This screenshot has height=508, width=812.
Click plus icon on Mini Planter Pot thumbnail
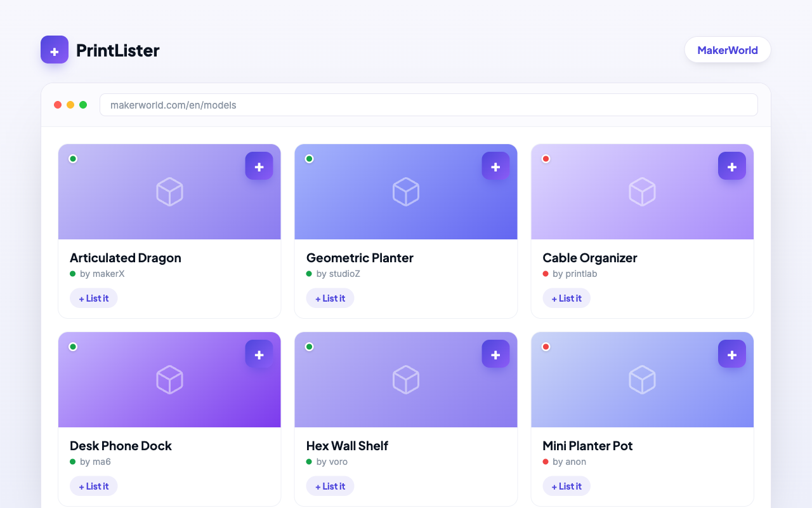pos(732,354)
